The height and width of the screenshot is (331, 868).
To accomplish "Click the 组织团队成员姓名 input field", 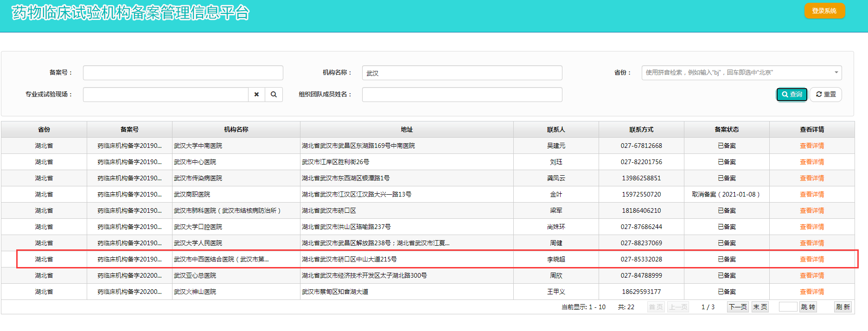I will coord(462,95).
